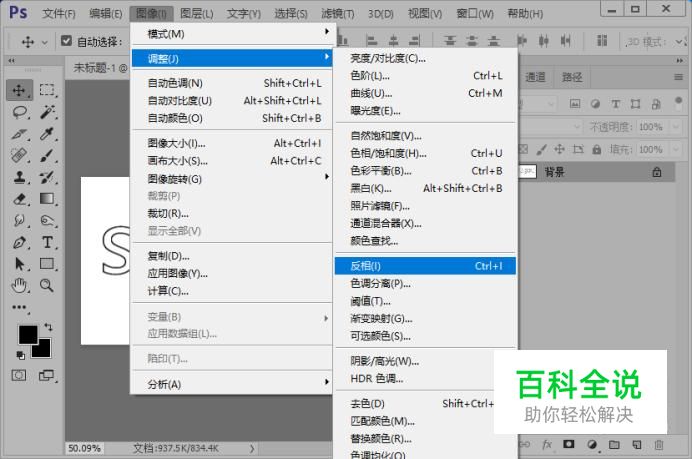Switch to the 通道 tab

[535, 77]
